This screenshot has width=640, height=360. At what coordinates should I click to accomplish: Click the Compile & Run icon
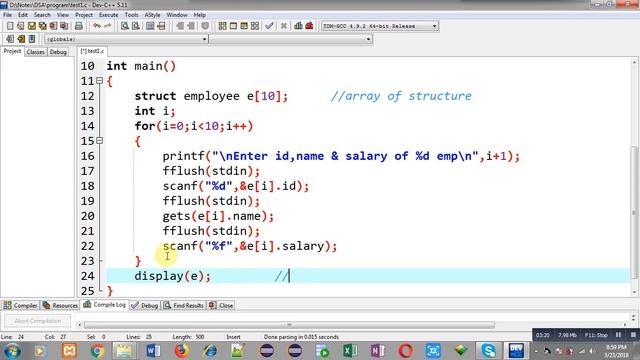pos(244,26)
